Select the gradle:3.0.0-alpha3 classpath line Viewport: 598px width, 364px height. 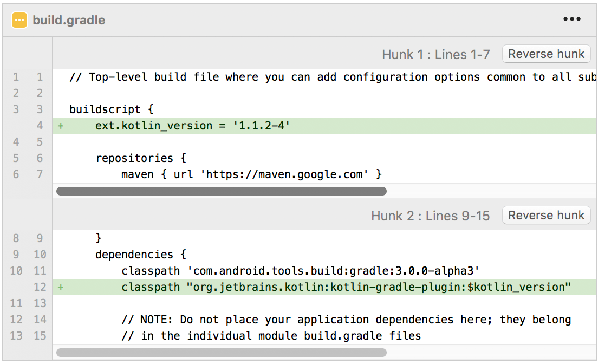coord(300,271)
